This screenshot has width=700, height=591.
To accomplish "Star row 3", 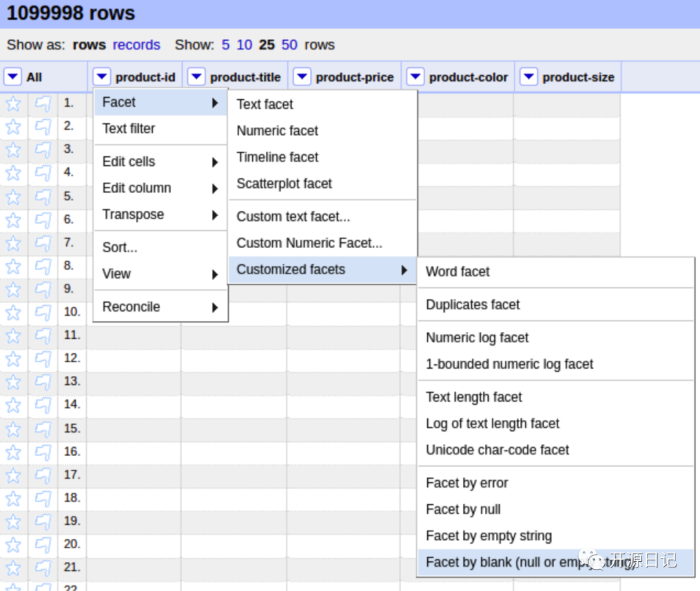I will [x=13, y=150].
